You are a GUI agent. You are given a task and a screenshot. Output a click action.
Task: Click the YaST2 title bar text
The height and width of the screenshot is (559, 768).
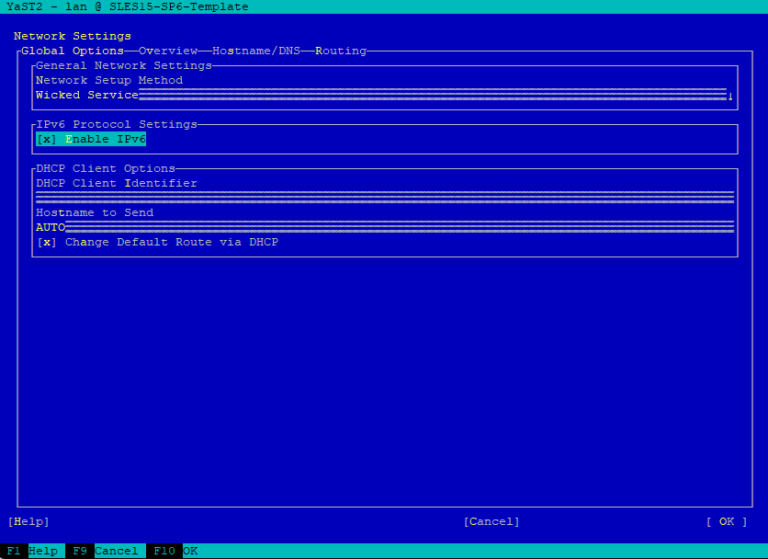(127, 7)
